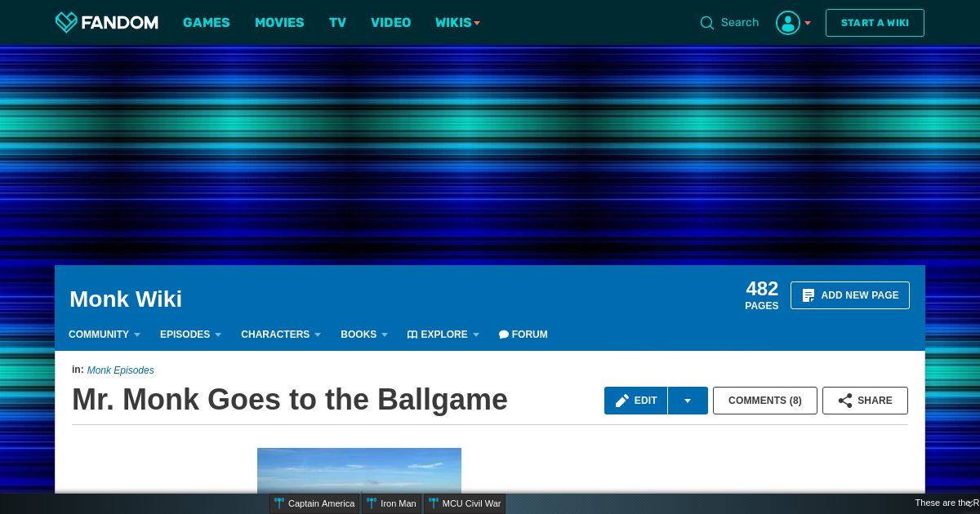Click the Share button

865,401
